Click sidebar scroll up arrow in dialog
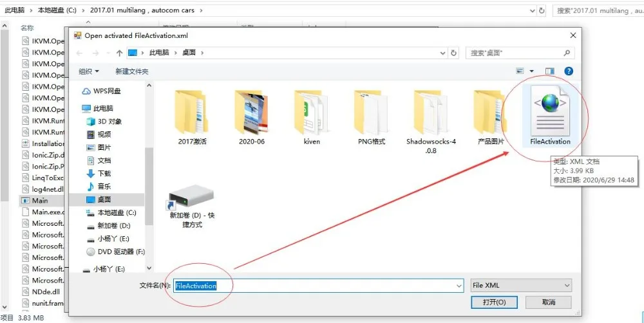 tap(149, 86)
